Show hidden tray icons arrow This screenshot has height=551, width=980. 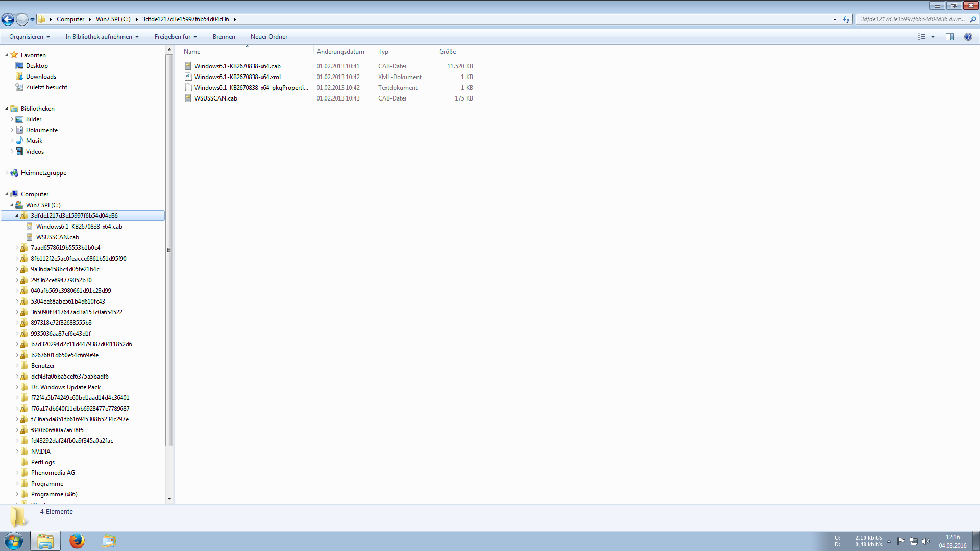889,541
